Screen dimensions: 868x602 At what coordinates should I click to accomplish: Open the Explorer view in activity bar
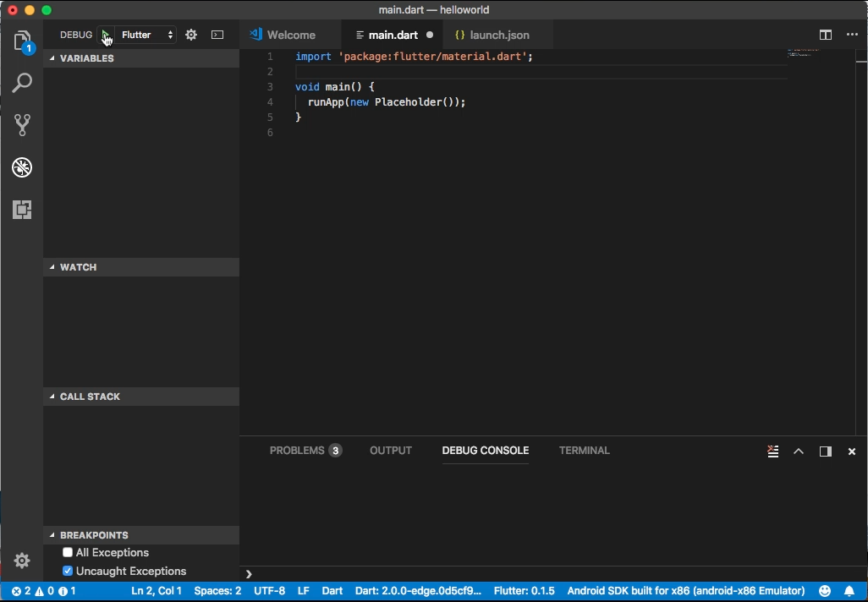(x=22, y=41)
